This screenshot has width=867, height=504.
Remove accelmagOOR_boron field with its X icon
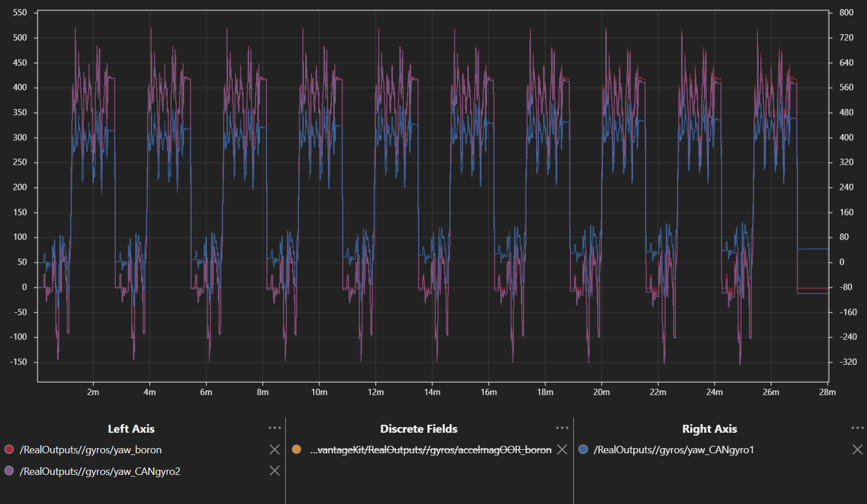[x=562, y=450]
